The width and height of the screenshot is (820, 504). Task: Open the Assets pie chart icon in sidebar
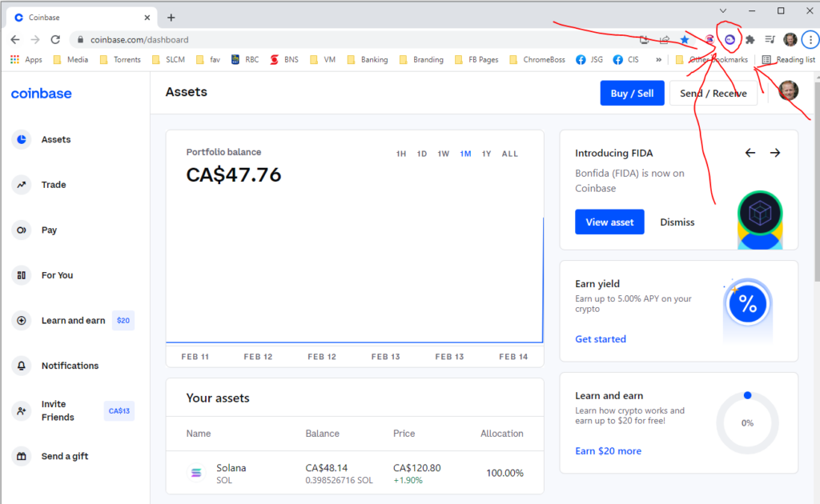[x=22, y=139]
